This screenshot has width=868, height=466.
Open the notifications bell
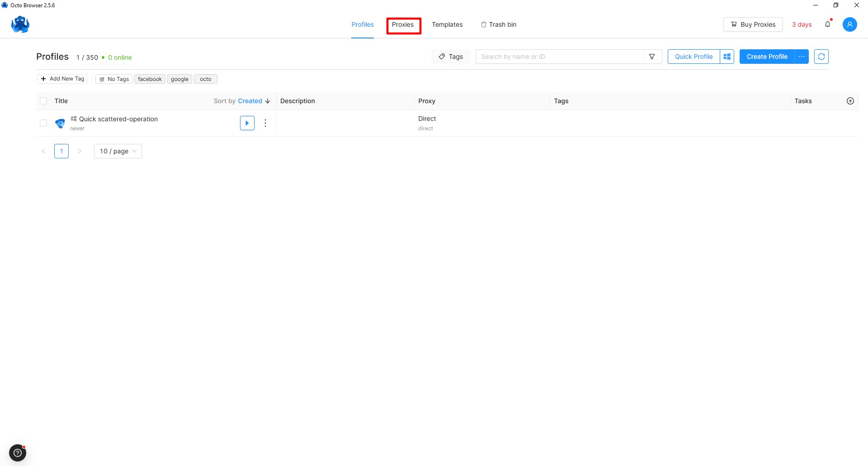(x=827, y=24)
